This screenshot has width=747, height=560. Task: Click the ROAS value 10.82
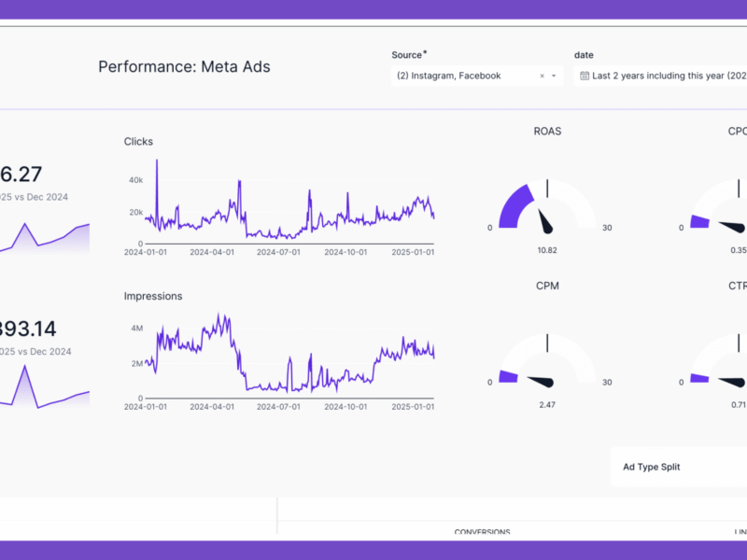click(x=546, y=250)
